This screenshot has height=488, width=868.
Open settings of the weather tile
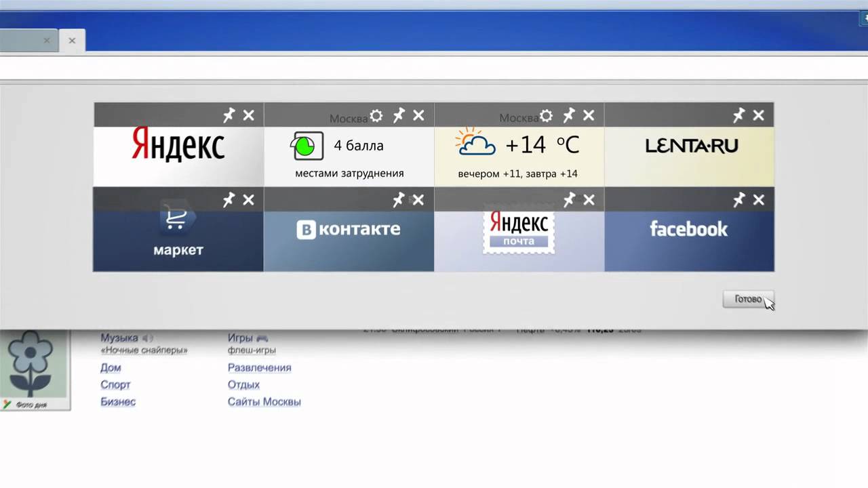click(x=546, y=116)
